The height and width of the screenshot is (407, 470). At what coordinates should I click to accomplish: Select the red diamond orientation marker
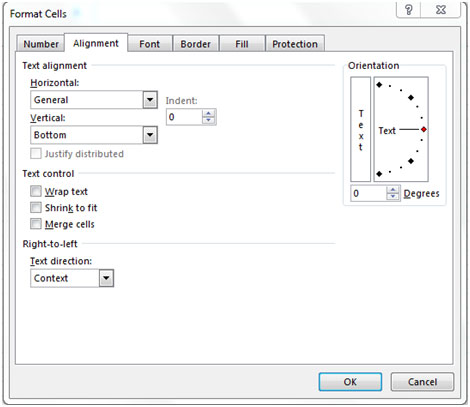coord(424,129)
